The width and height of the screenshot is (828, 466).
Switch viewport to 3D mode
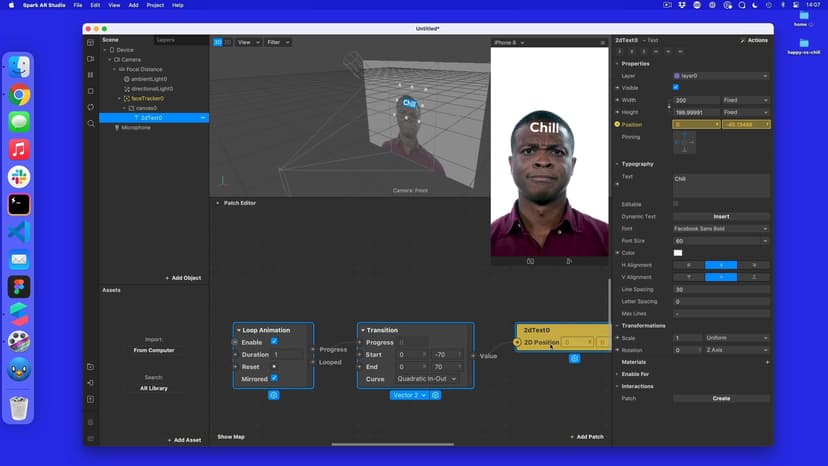[218, 42]
